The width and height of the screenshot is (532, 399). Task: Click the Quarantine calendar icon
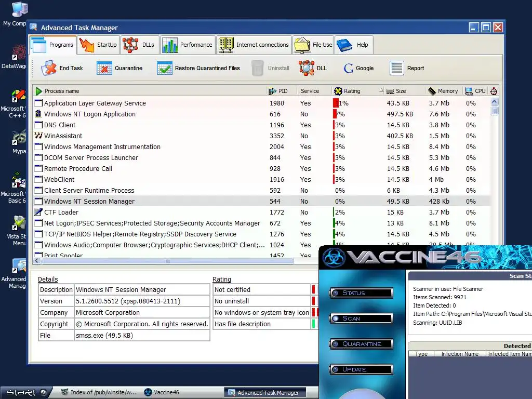[104, 68]
